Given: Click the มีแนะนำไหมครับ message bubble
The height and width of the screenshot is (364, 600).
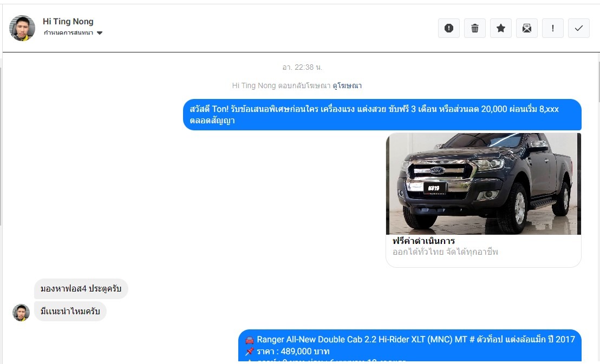Looking at the screenshot, I should pyautogui.click(x=70, y=311).
